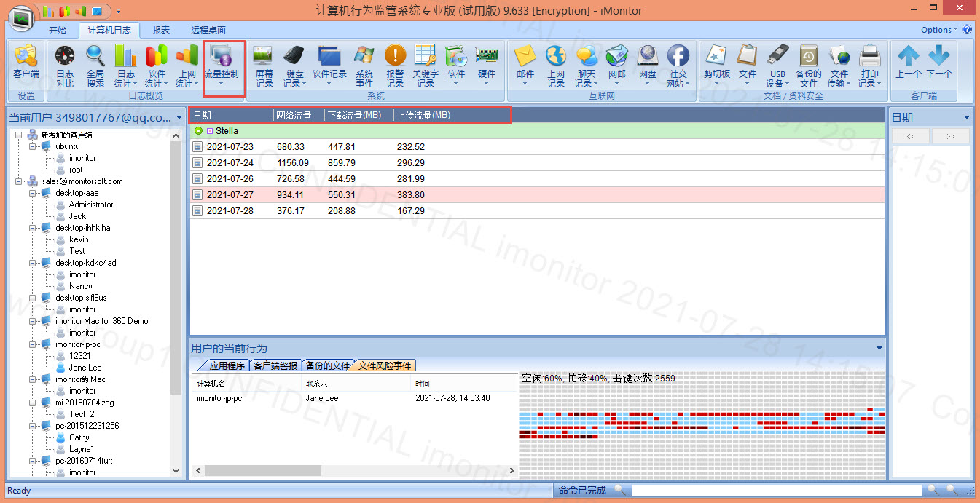Open the 键盘记录 keyboard log icon
980x503 pixels.
(x=294, y=66)
